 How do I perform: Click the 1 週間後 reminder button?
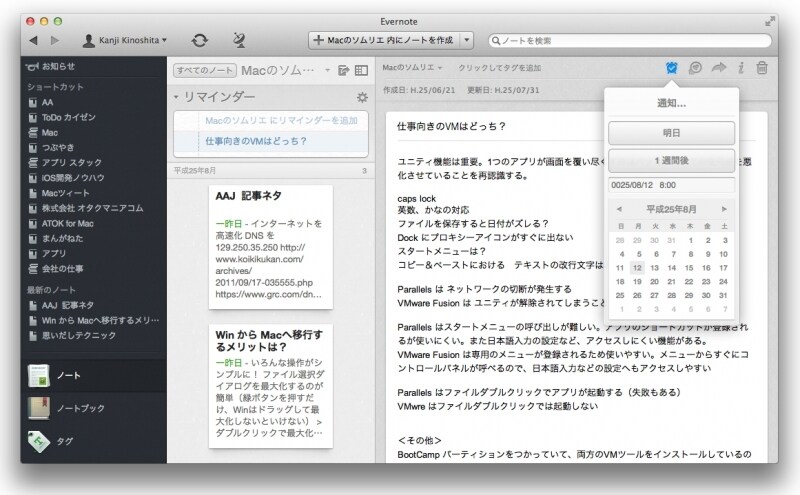coord(671,161)
